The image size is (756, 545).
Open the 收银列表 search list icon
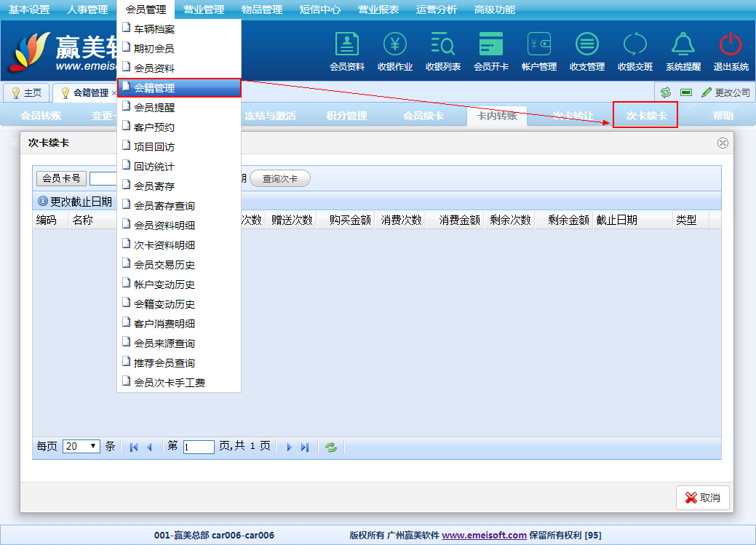click(442, 45)
